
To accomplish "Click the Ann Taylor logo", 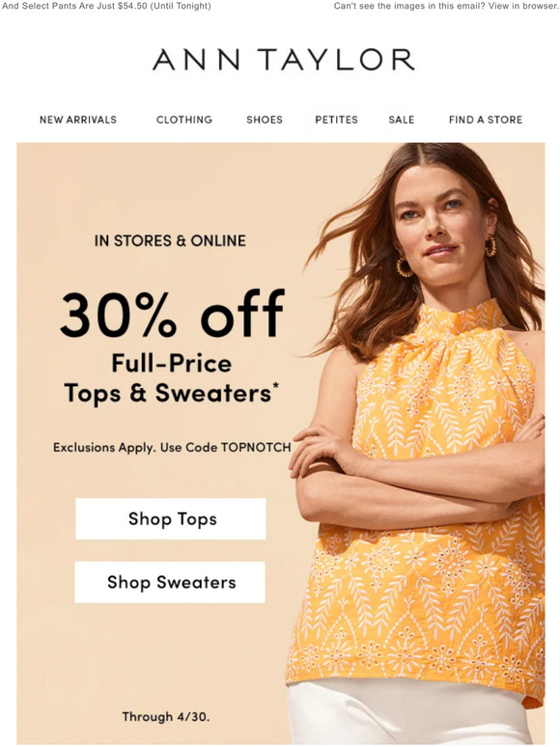I will pyautogui.click(x=283, y=60).
